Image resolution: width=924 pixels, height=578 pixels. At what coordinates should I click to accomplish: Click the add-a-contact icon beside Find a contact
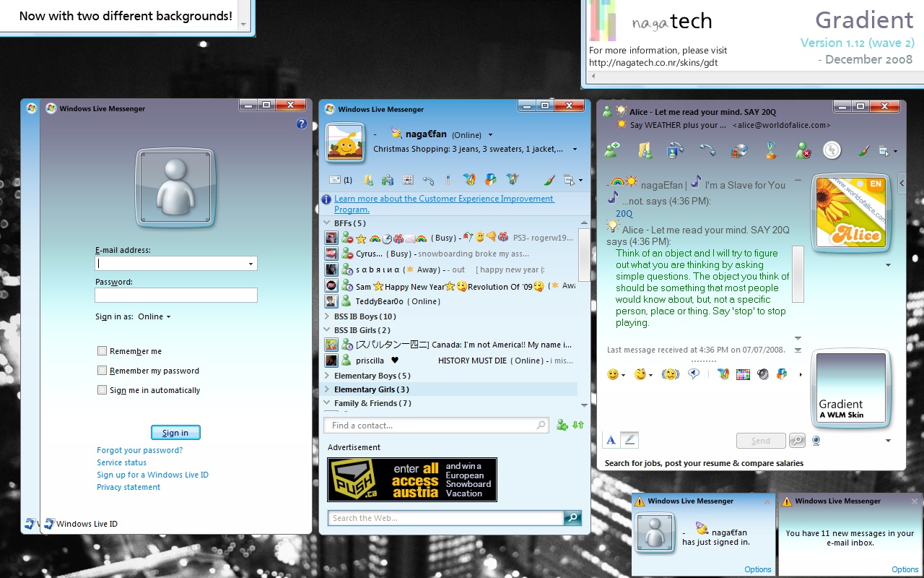(x=562, y=425)
